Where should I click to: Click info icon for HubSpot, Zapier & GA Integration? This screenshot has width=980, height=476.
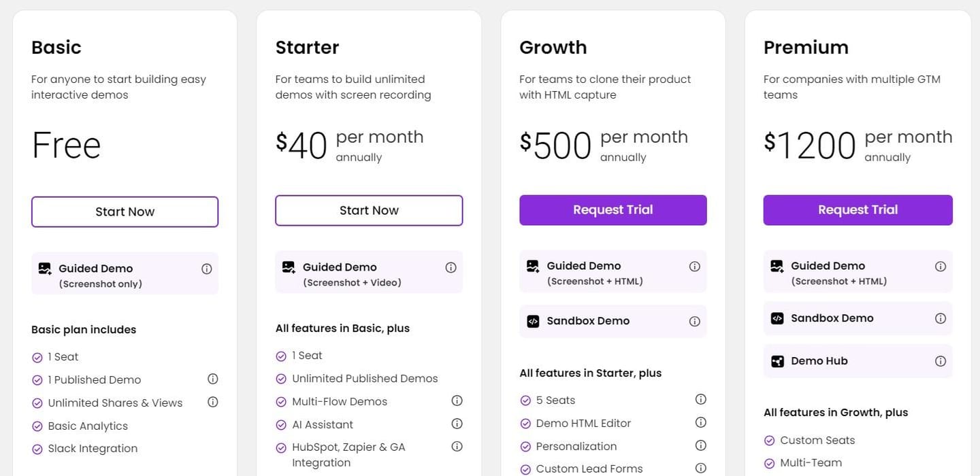tap(457, 446)
